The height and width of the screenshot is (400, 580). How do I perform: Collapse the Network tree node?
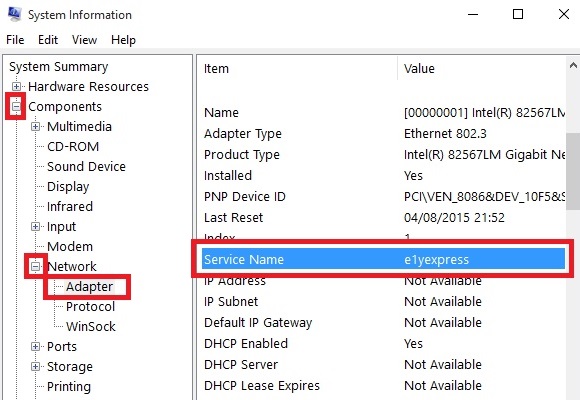coord(36,266)
